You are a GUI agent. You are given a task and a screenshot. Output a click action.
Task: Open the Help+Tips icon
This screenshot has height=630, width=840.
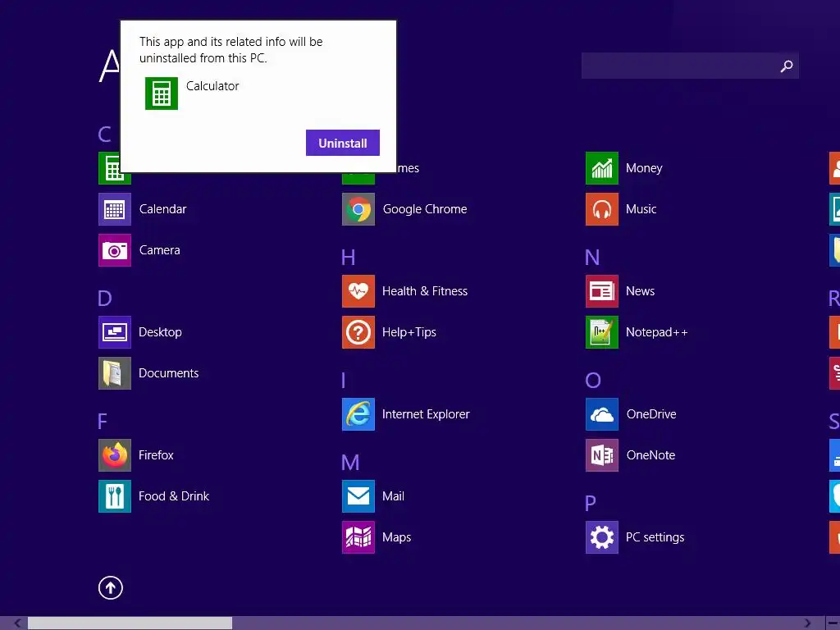tap(358, 332)
